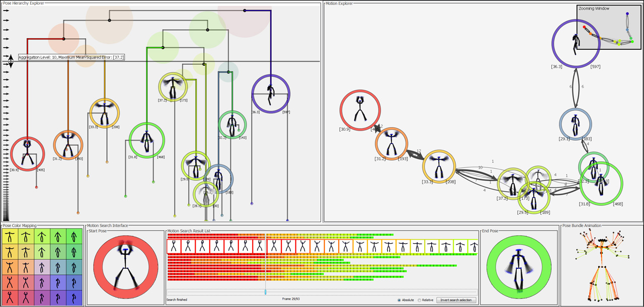
Task: Click the blue-gray pose node labeled 29.1 in Motion Explorer
Action: pos(576,124)
